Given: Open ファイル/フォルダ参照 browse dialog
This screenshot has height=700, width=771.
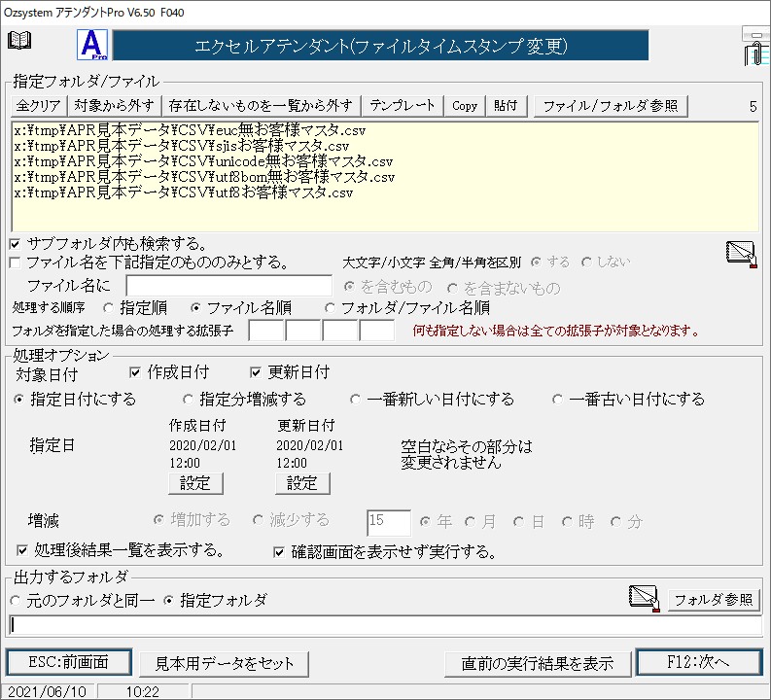Looking at the screenshot, I should click(x=611, y=106).
